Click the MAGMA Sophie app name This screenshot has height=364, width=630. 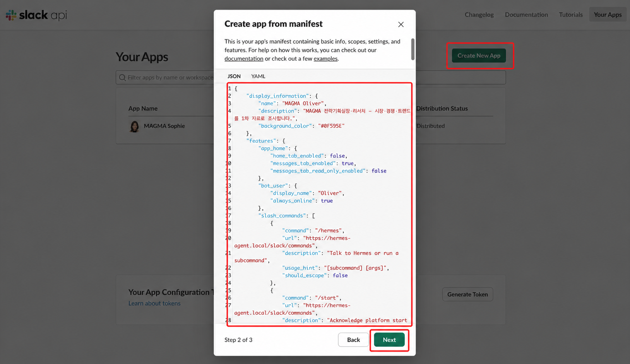tap(164, 126)
